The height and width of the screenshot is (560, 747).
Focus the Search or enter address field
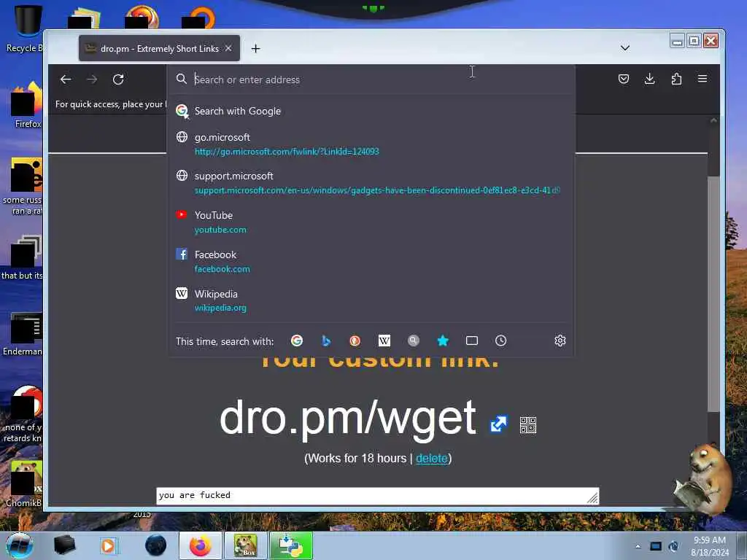pos(371,79)
